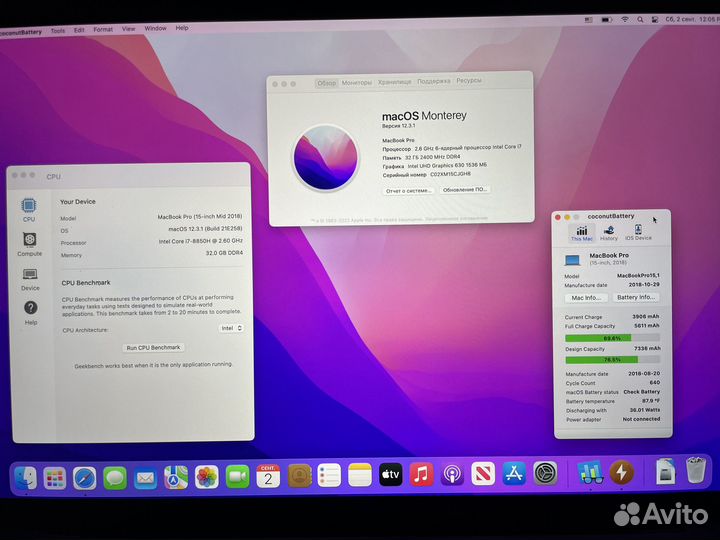Open Reminders in the Dock
The width and height of the screenshot is (720, 540).
(329, 475)
